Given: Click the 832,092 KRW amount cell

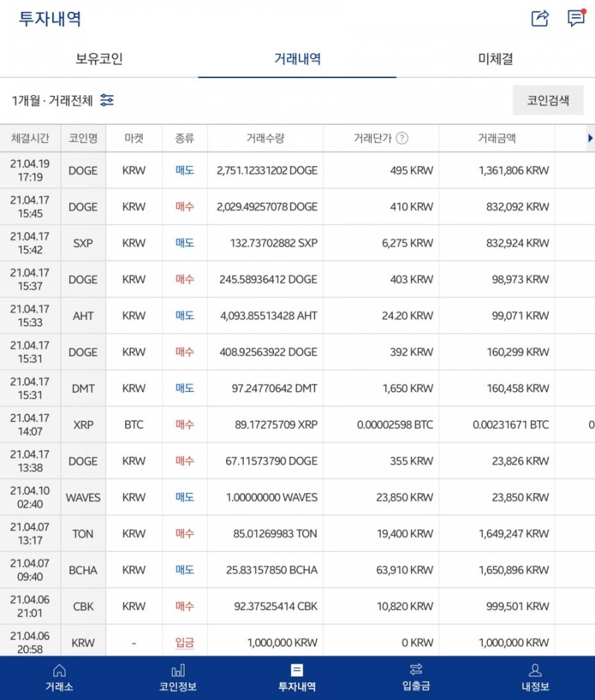Looking at the screenshot, I should click(x=497, y=207).
